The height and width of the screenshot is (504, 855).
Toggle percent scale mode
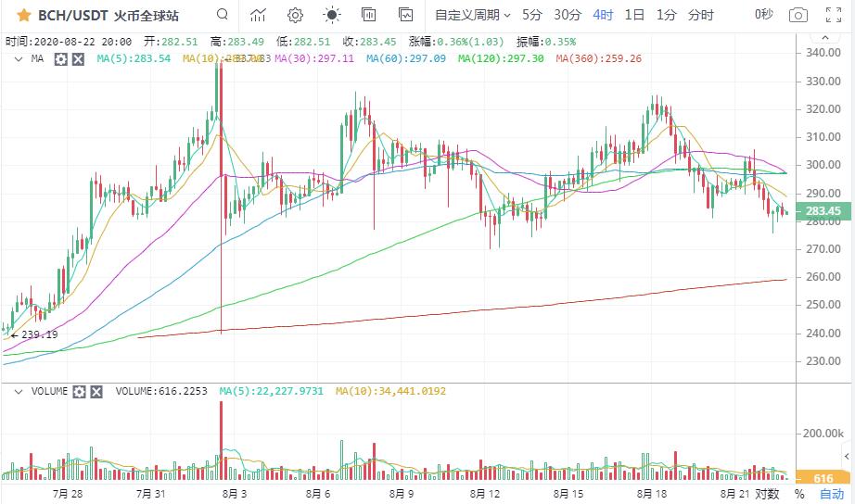tap(798, 495)
